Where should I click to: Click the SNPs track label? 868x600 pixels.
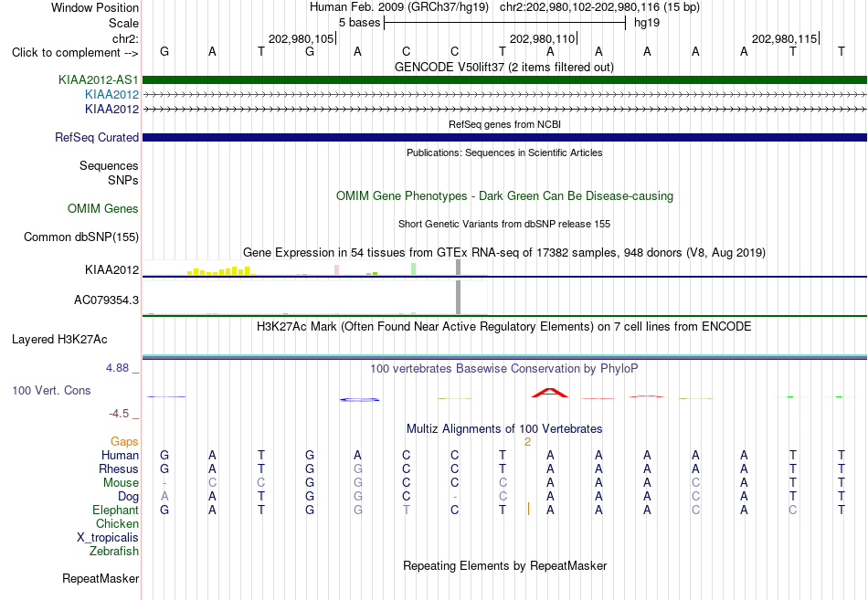coord(123,180)
